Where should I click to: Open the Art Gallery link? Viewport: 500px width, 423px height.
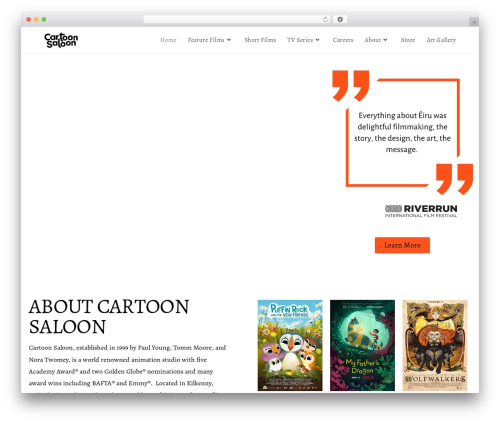(441, 40)
